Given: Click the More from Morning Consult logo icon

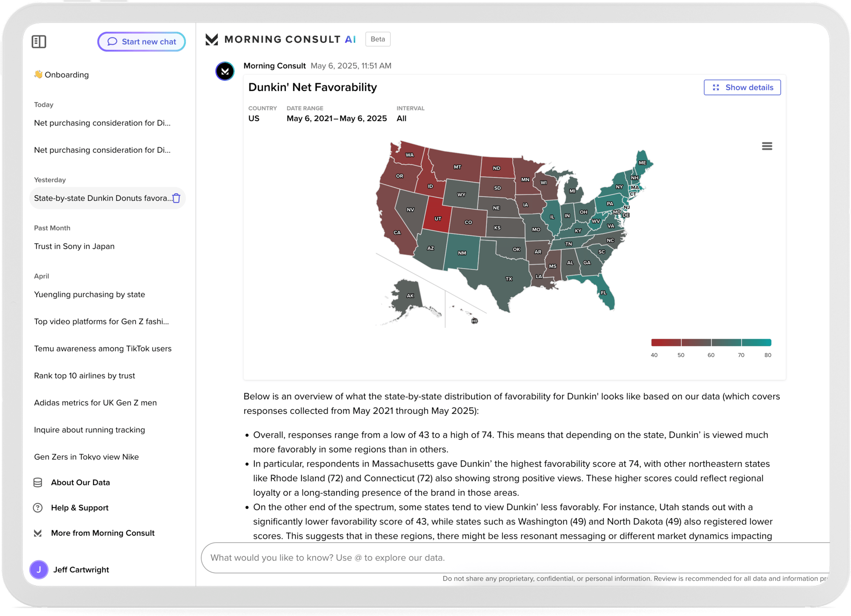Looking at the screenshot, I should click(38, 533).
